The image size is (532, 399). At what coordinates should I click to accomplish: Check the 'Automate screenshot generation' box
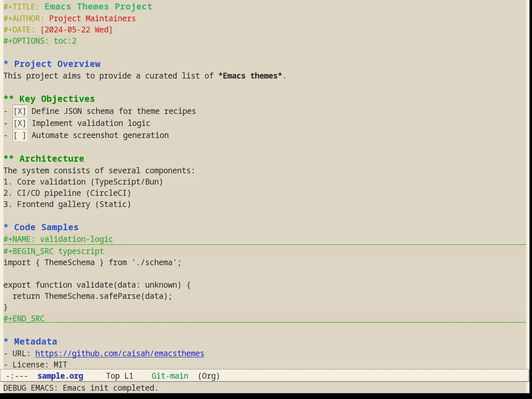(20, 135)
